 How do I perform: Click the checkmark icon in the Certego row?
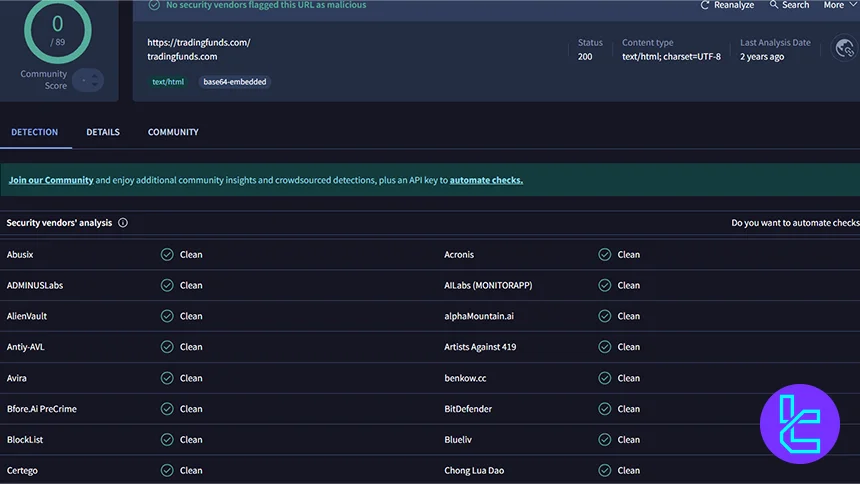pyautogui.click(x=167, y=470)
